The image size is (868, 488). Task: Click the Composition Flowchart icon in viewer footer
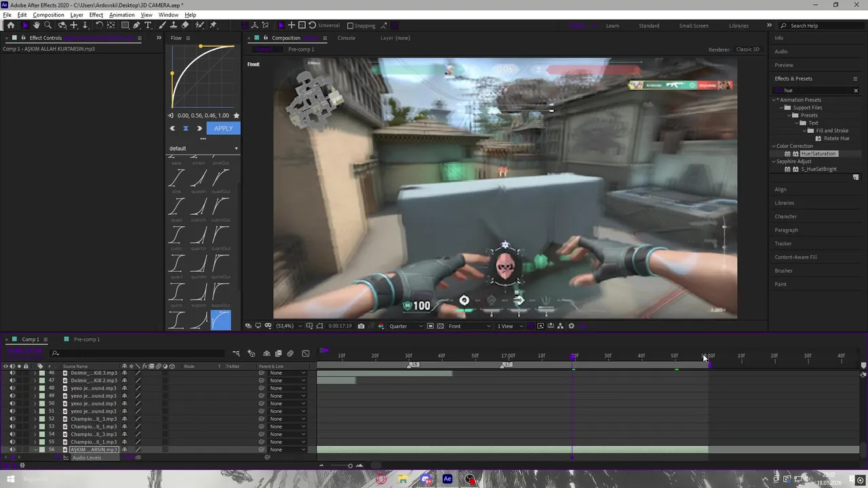pos(560,326)
